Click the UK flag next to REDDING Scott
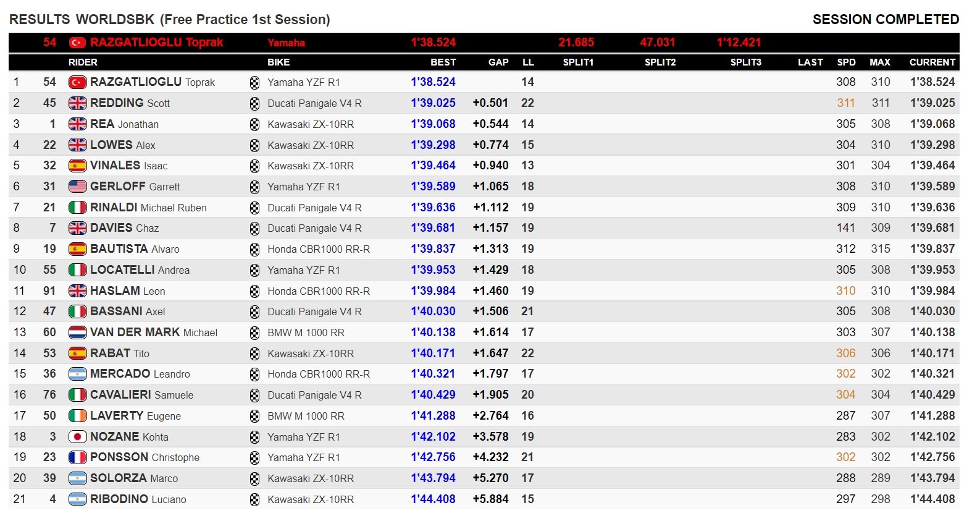 coord(77,103)
